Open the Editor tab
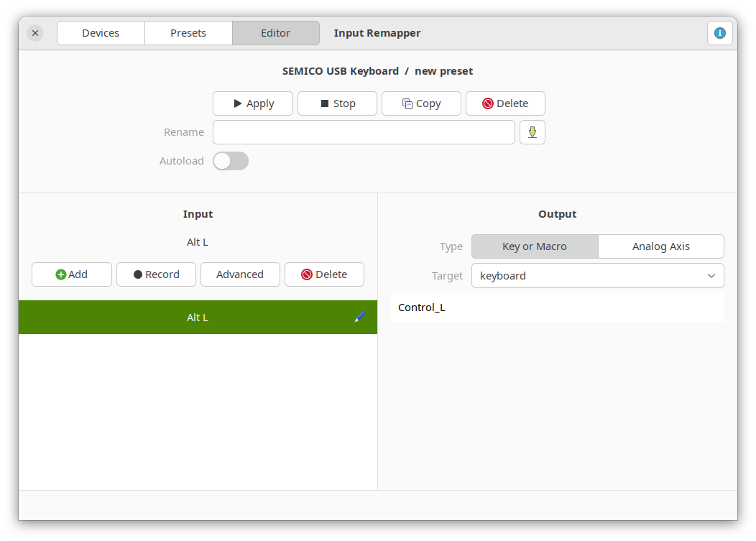Screen dimensions: 756x541 [276, 33]
